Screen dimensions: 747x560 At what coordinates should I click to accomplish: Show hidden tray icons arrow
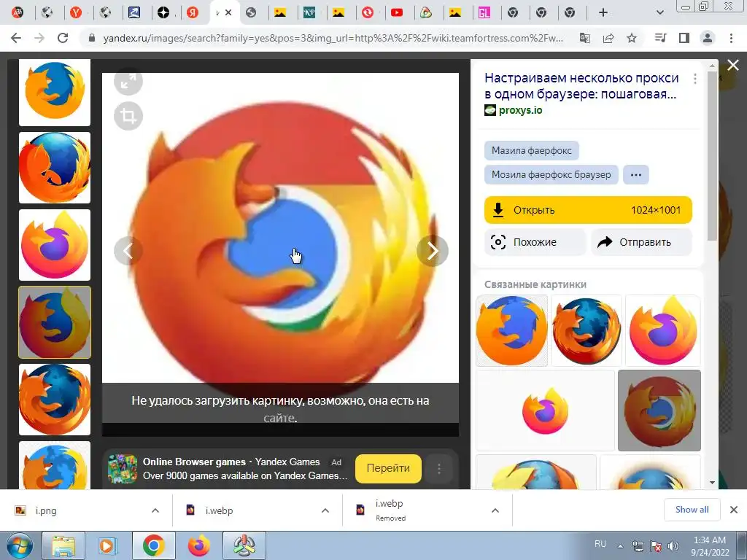tap(620, 546)
